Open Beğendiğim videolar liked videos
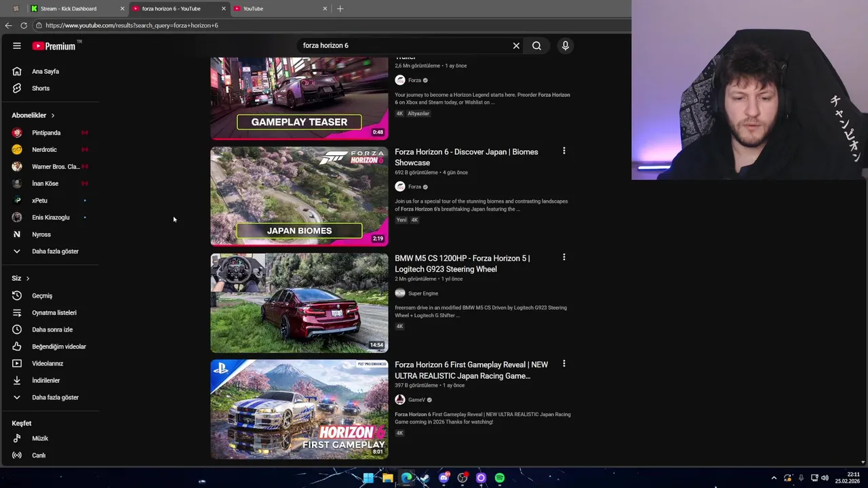Screen dimensions: 868x488 pyautogui.click(x=58, y=346)
